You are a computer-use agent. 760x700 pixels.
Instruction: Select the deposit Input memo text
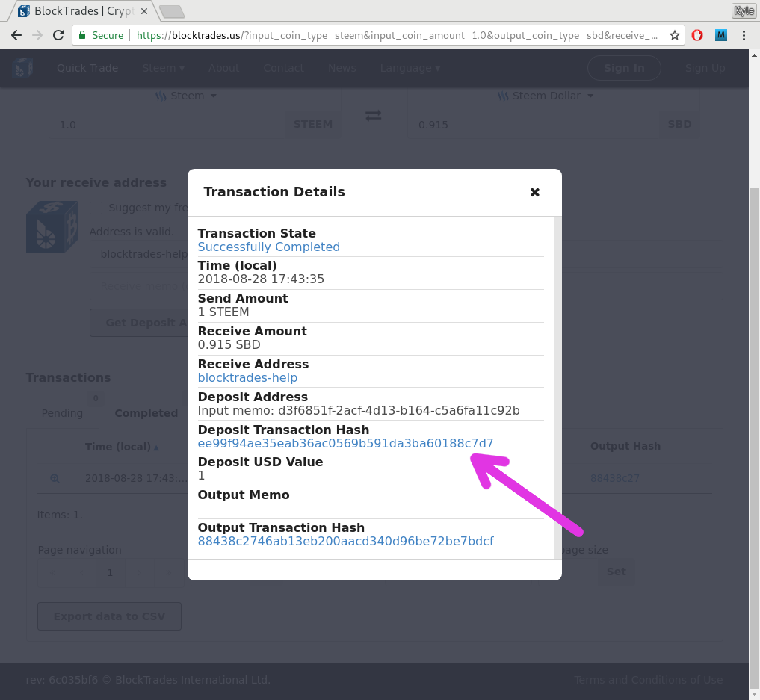[359, 411]
